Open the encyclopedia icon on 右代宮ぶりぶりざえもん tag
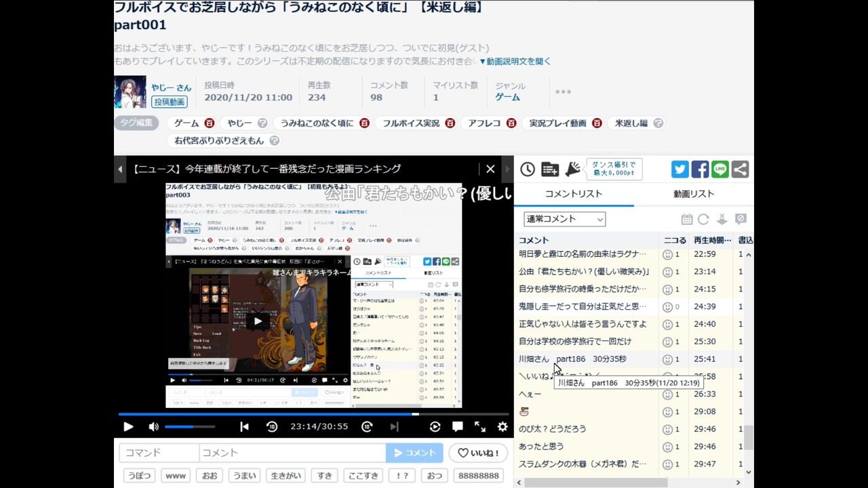The height and width of the screenshot is (488, 868). pos(274,141)
